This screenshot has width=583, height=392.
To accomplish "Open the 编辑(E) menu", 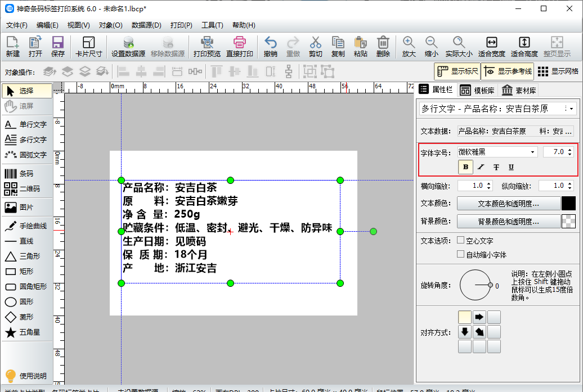I will [47, 25].
